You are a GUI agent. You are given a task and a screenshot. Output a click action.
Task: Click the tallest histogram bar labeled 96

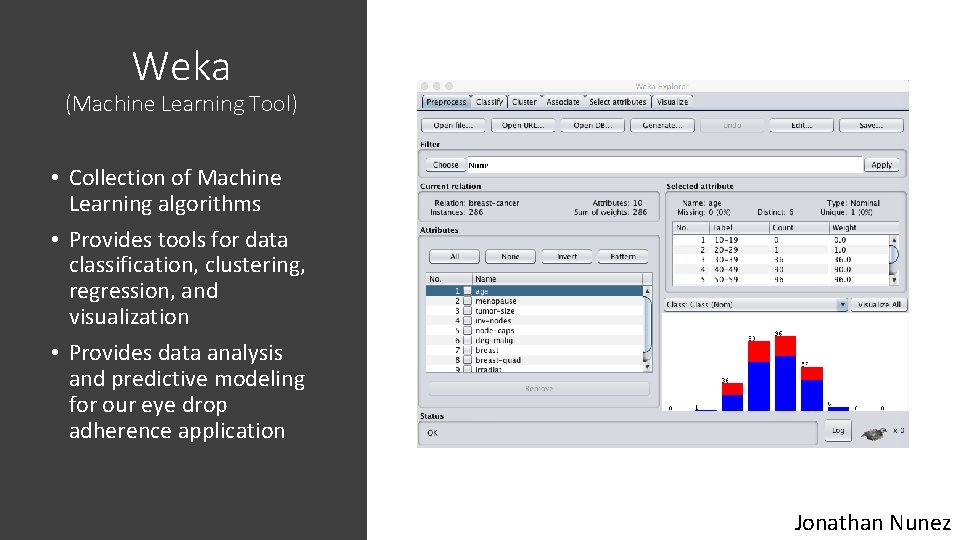pyautogui.click(x=785, y=373)
